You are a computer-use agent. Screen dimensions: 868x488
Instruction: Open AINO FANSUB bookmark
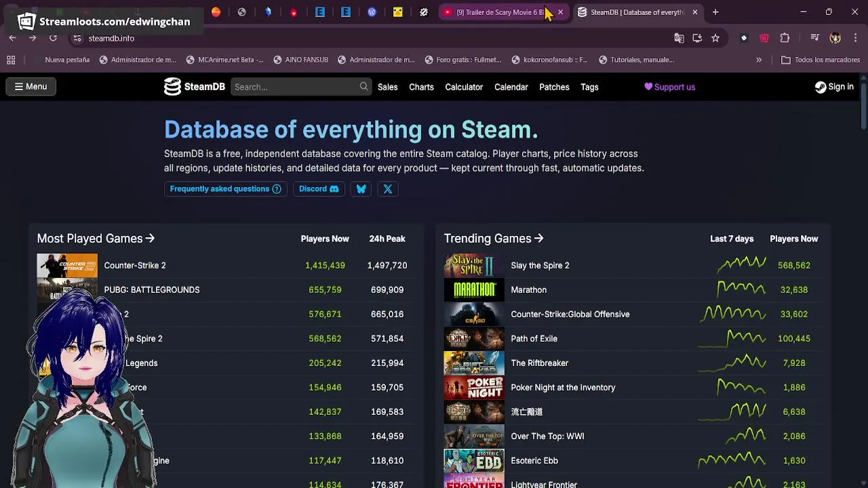(x=300, y=60)
